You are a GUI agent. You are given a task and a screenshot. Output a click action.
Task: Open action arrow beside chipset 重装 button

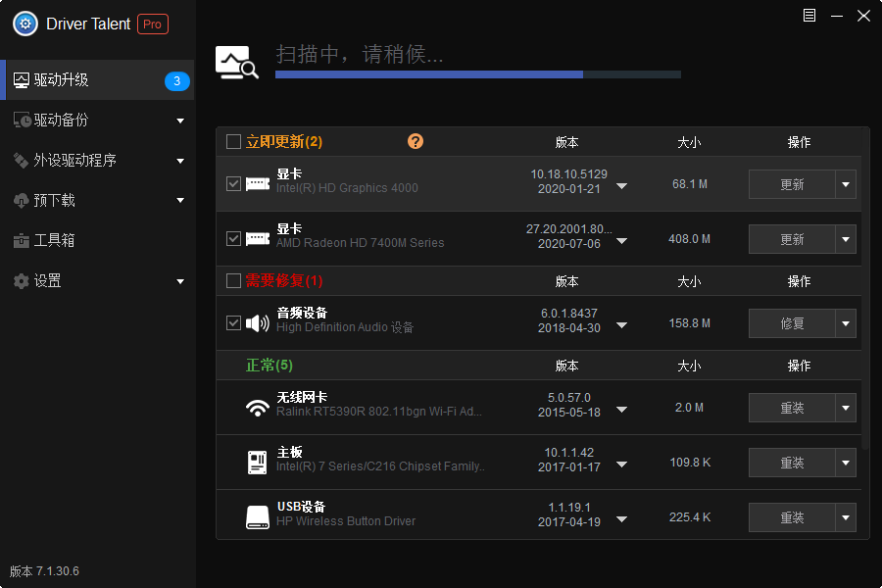point(846,463)
